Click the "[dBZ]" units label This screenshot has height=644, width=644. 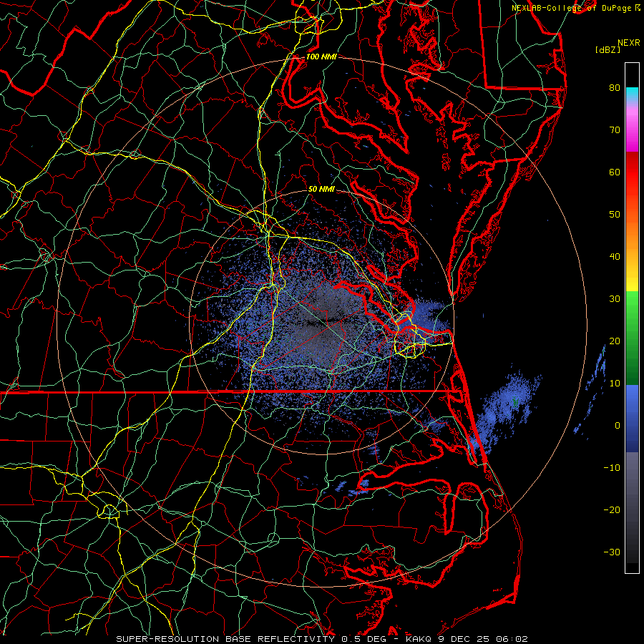tap(608, 49)
